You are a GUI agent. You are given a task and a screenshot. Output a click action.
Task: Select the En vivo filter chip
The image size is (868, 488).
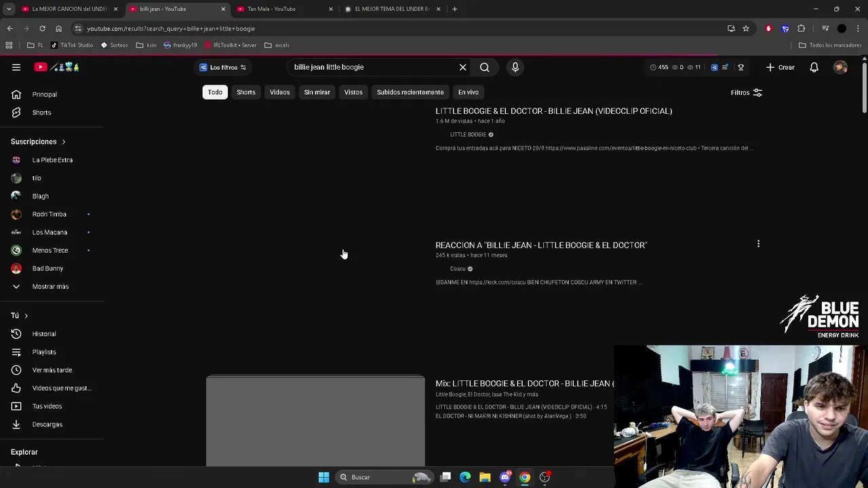pyautogui.click(x=469, y=92)
